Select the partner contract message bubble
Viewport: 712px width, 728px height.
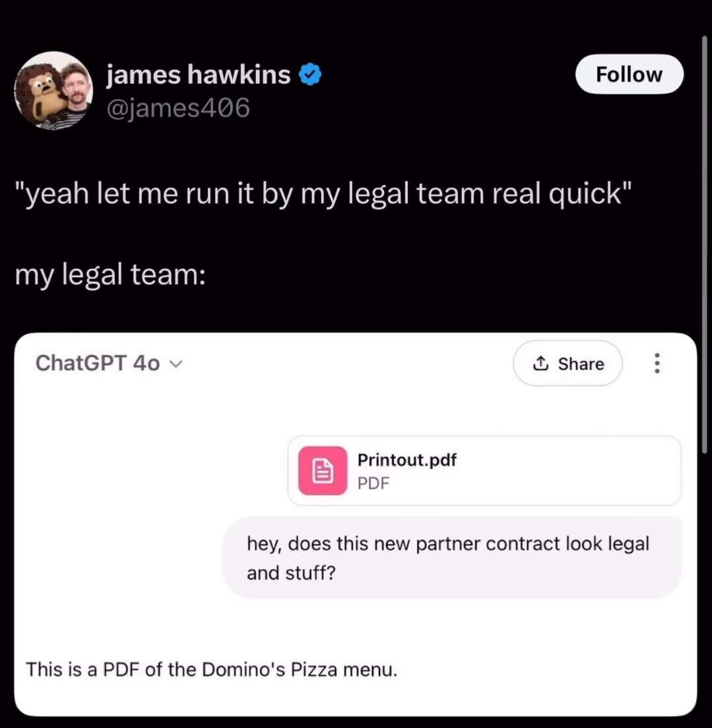click(452, 558)
